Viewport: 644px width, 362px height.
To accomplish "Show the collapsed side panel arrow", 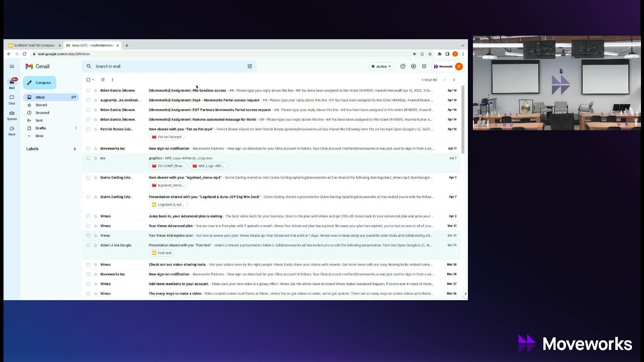I will click(465, 294).
